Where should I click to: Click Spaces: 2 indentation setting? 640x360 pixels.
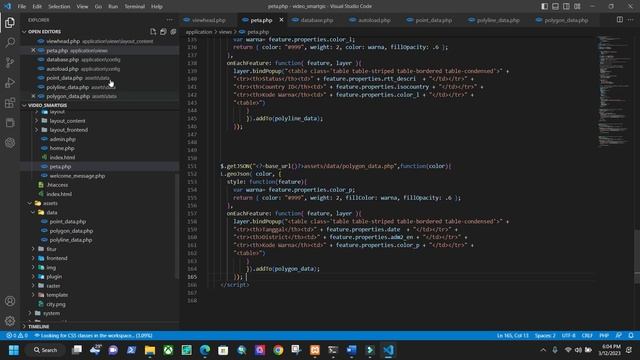545,336
